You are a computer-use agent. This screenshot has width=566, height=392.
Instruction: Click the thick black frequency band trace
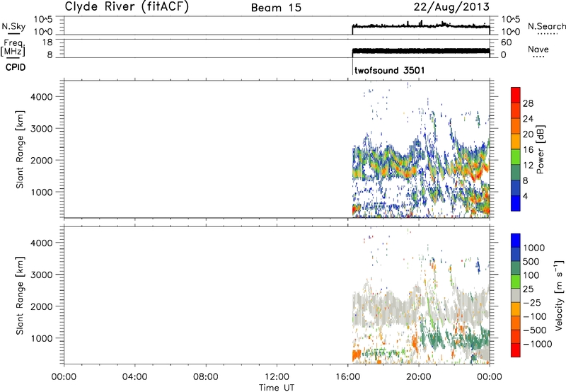pyautogui.click(x=421, y=51)
